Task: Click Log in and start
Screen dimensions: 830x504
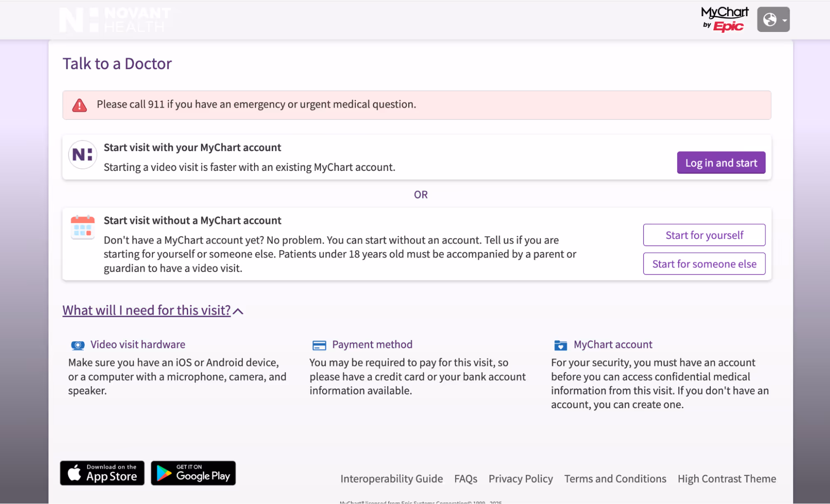Action: [721, 163]
